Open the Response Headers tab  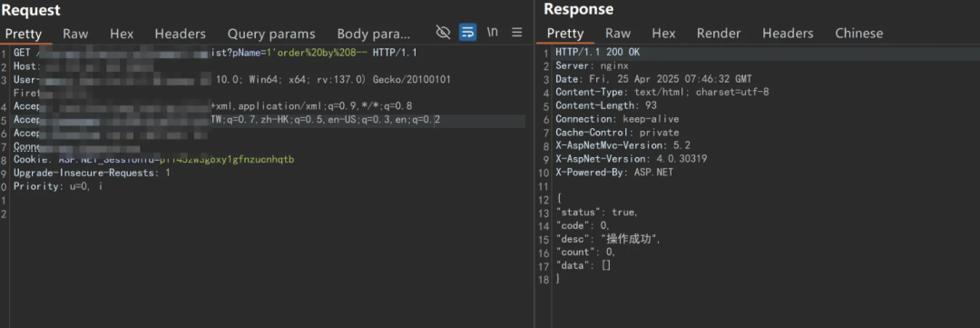click(x=789, y=34)
